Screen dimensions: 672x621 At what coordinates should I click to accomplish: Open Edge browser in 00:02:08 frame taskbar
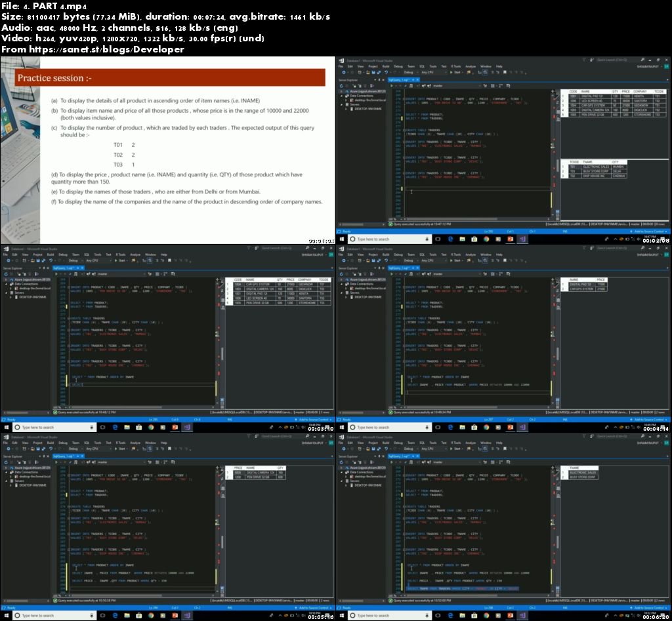point(450,239)
